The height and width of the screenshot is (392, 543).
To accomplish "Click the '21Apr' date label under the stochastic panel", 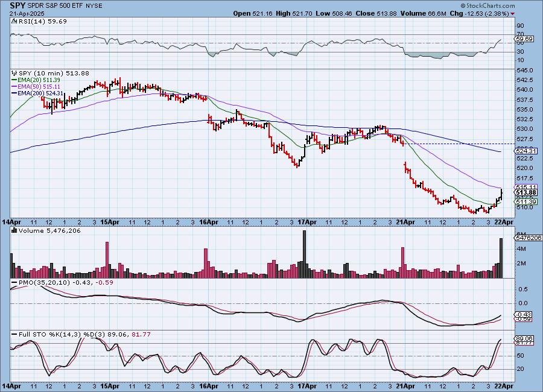I will pyautogui.click(x=405, y=386).
